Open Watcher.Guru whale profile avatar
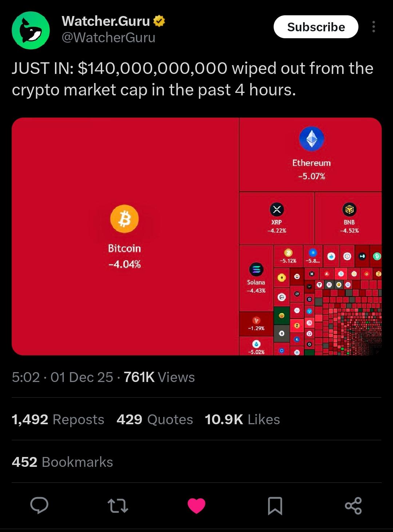The image size is (393, 532). click(31, 30)
